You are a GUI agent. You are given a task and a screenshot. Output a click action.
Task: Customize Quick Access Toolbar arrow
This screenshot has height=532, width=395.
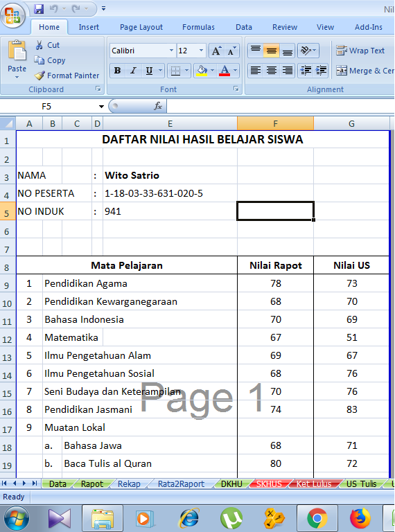pyautogui.click(x=103, y=8)
